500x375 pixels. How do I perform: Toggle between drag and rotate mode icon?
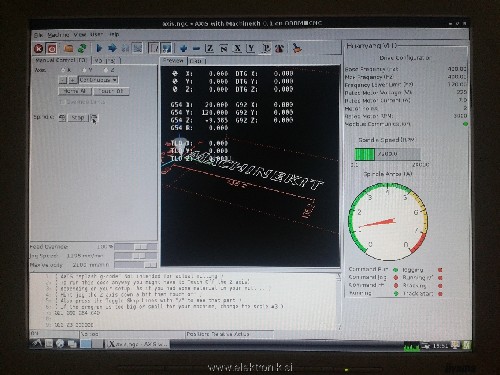tap(279, 49)
